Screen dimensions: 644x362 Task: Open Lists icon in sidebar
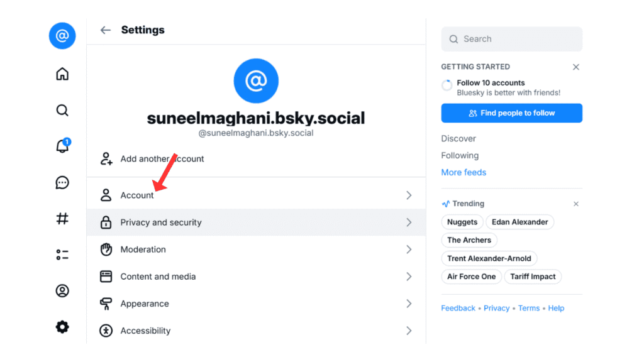(62, 255)
